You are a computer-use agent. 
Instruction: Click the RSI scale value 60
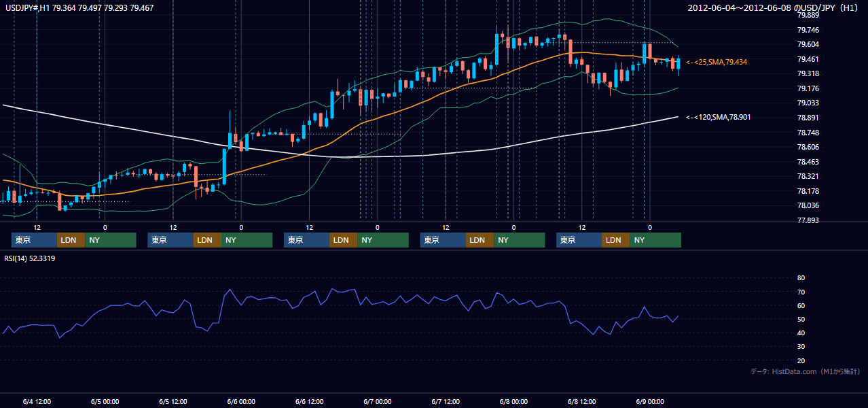click(x=801, y=305)
